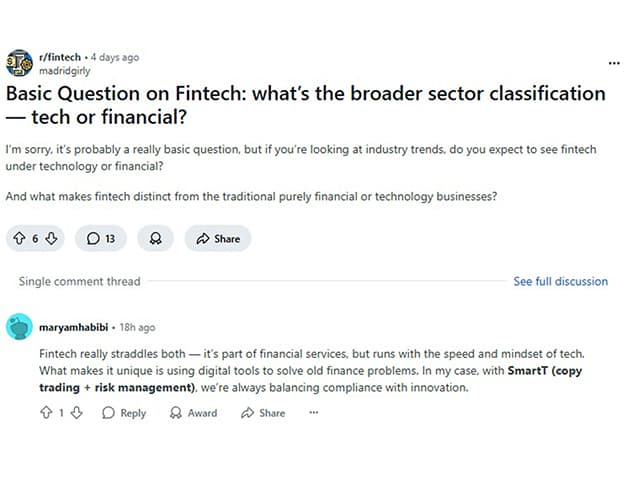Open the post's 13 comments
The width and height of the screenshot is (632, 500).
coord(101,238)
